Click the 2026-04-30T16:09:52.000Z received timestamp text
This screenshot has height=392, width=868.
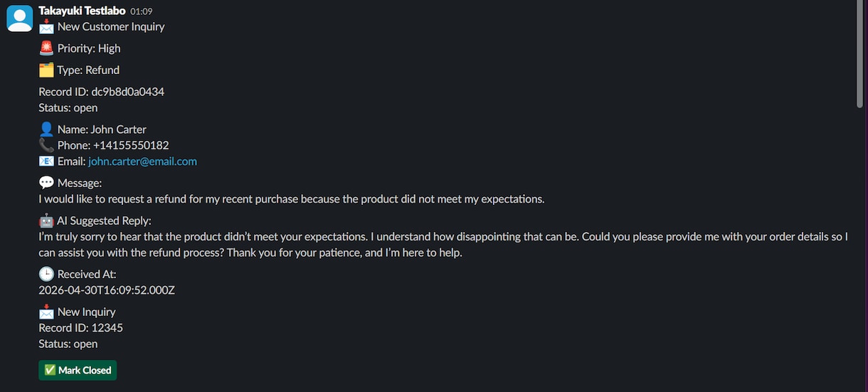click(107, 290)
